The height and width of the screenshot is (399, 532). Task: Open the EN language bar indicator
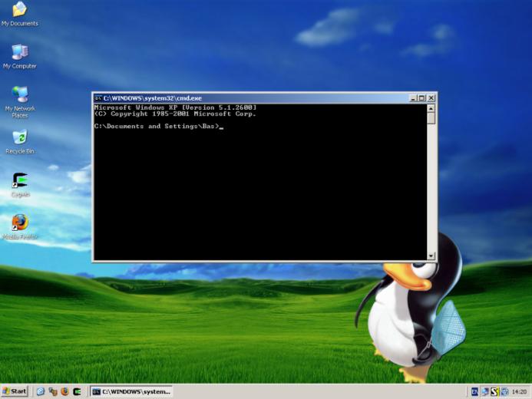point(474,392)
